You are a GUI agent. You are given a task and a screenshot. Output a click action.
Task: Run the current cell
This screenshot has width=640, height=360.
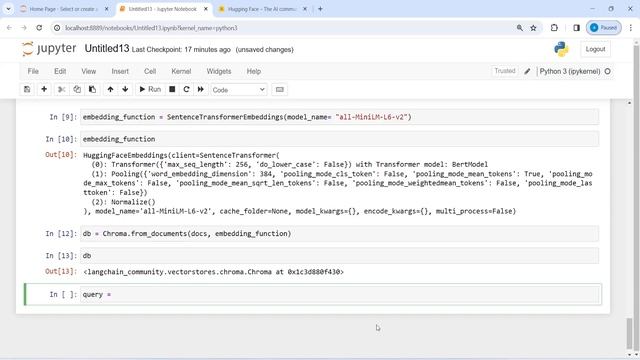pyautogui.click(x=150, y=89)
